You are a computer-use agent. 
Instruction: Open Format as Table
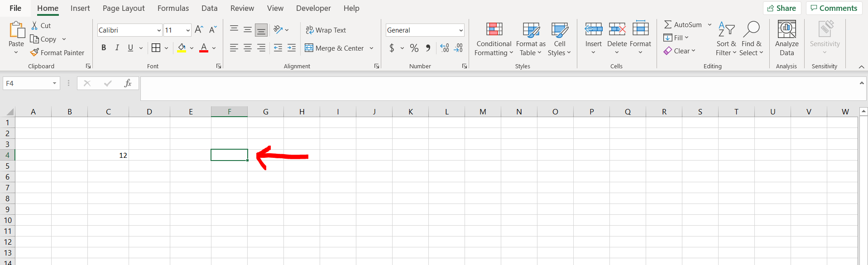click(531, 39)
